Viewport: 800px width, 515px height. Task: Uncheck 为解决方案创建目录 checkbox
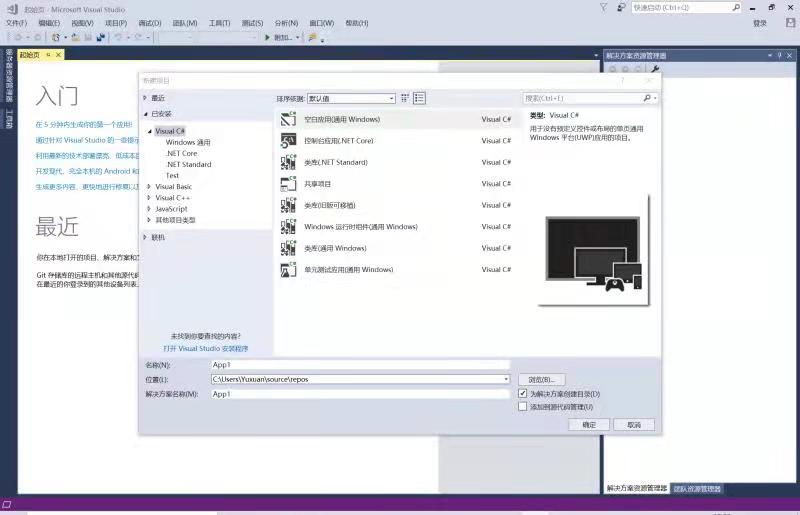[x=522, y=394]
